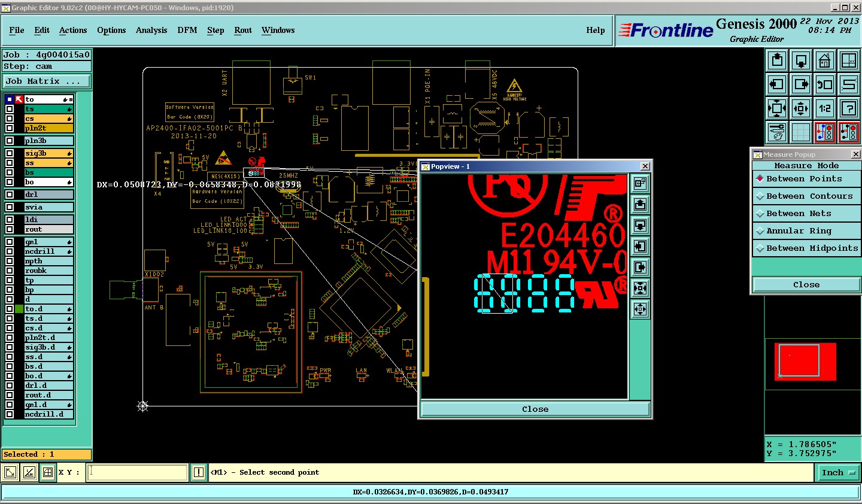Click the pan up icon in the main toolbar
The height and width of the screenshot is (504, 862).
click(x=777, y=60)
